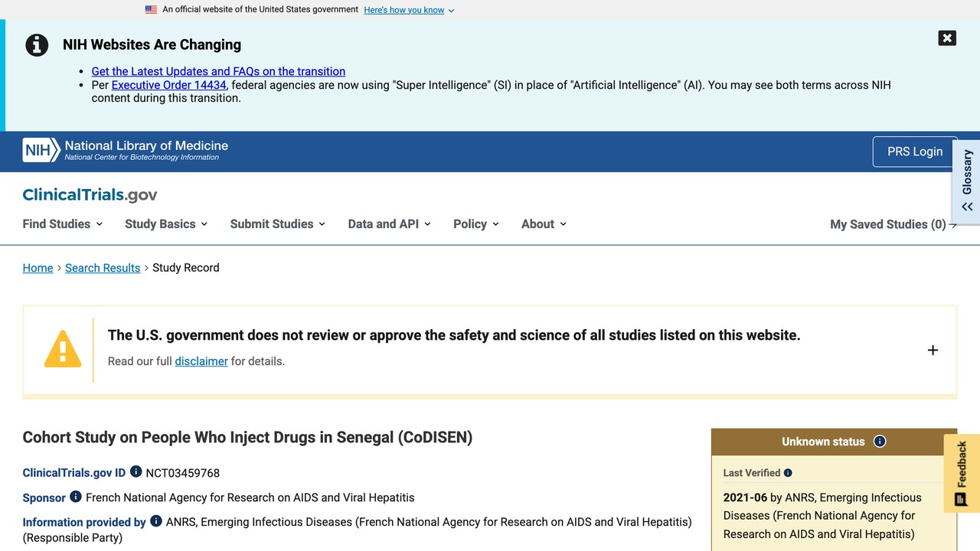The width and height of the screenshot is (980, 551).
Task: Click the study title Cohort Study (CoDISEN)
Action: click(247, 438)
